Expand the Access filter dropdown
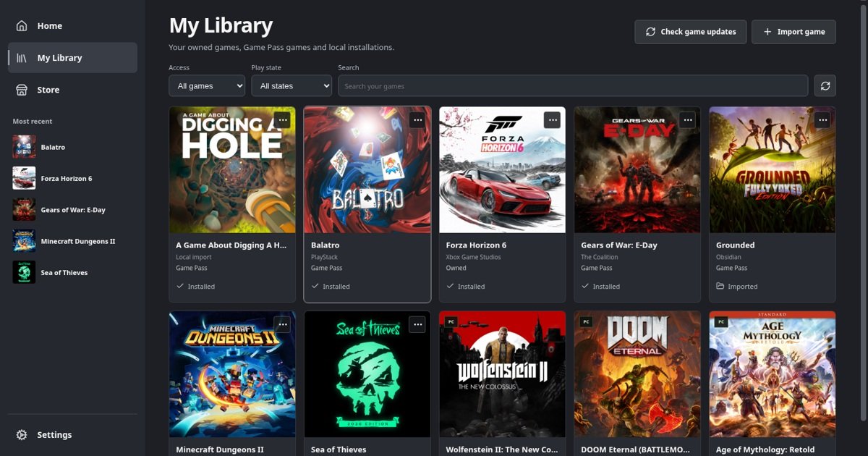 pyautogui.click(x=207, y=86)
